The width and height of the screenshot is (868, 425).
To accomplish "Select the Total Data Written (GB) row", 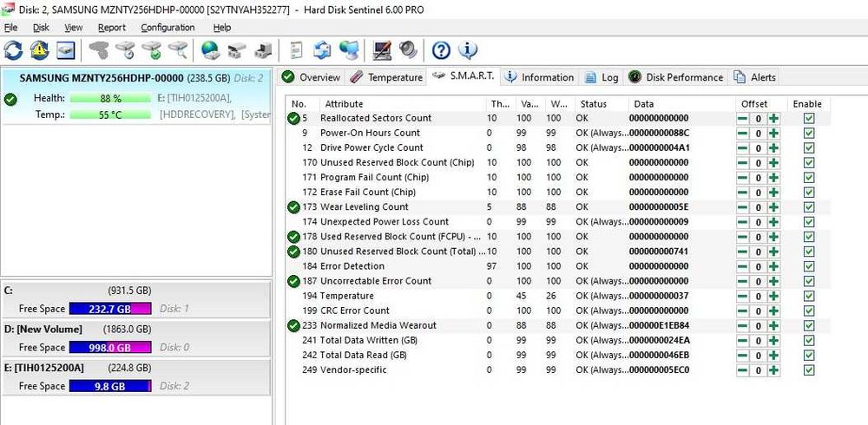I will [x=558, y=340].
